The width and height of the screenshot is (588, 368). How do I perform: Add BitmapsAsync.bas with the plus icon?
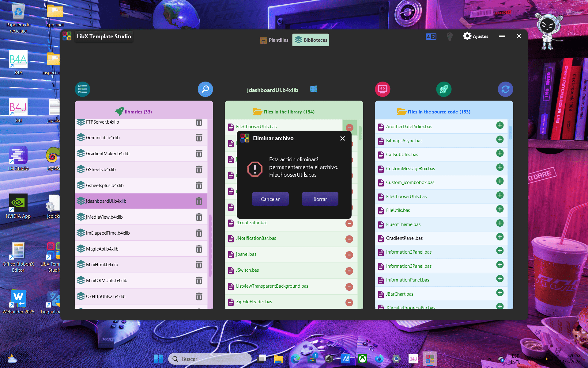[500, 139]
